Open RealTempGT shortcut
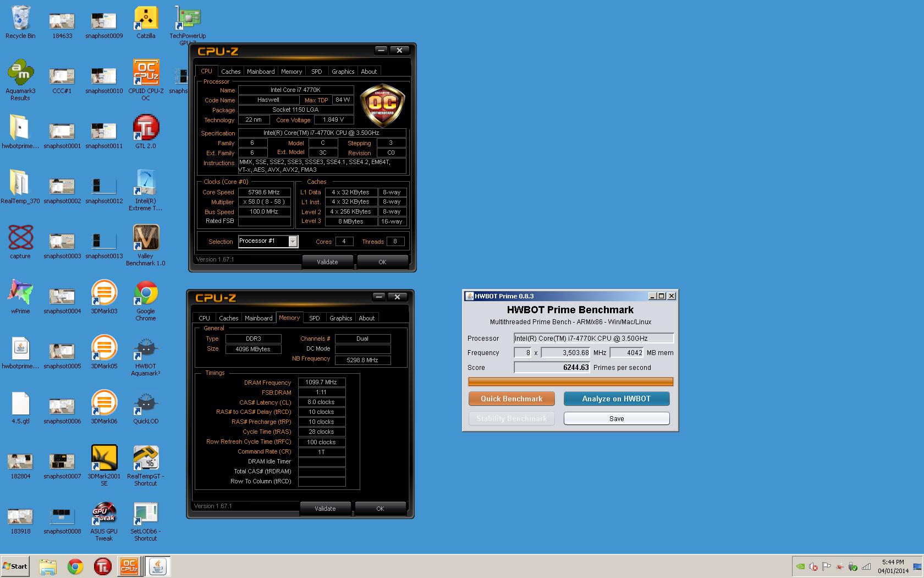 click(x=146, y=465)
